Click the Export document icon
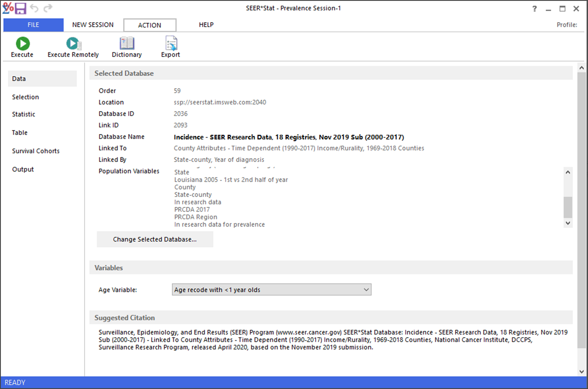 click(171, 44)
